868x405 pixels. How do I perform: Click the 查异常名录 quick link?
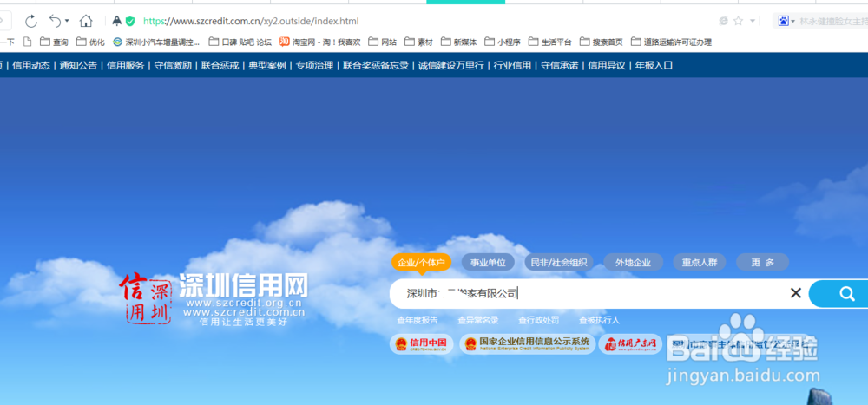coord(478,320)
